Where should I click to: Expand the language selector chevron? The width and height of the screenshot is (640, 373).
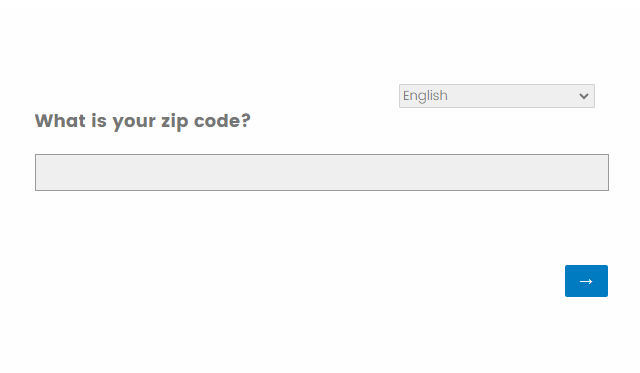point(584,96)
